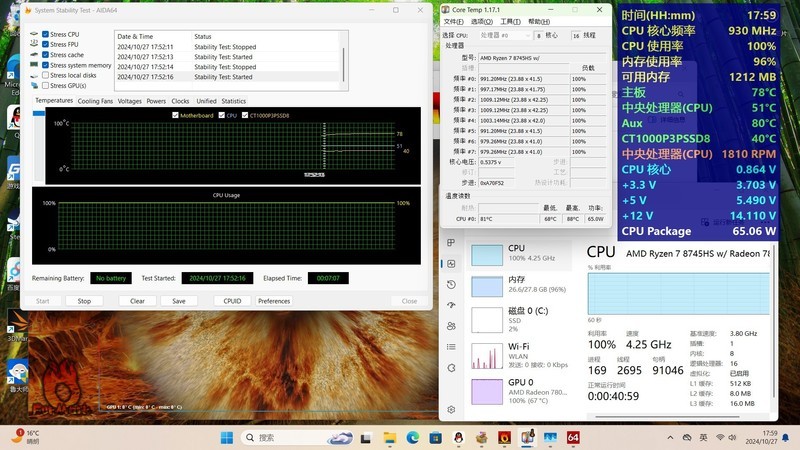
Task: Open Core Temp 文件(F) menu
Action: pyautogui.click(x=453, y=21)
